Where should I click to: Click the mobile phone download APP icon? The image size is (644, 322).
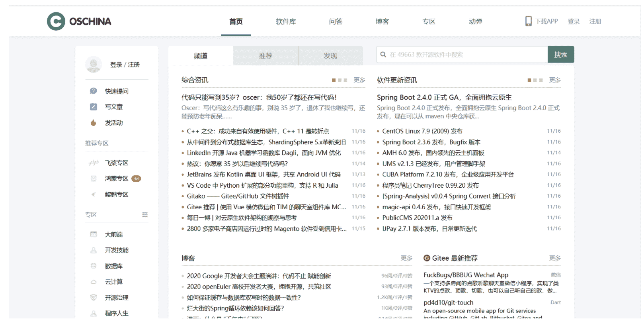coord(528,21)
